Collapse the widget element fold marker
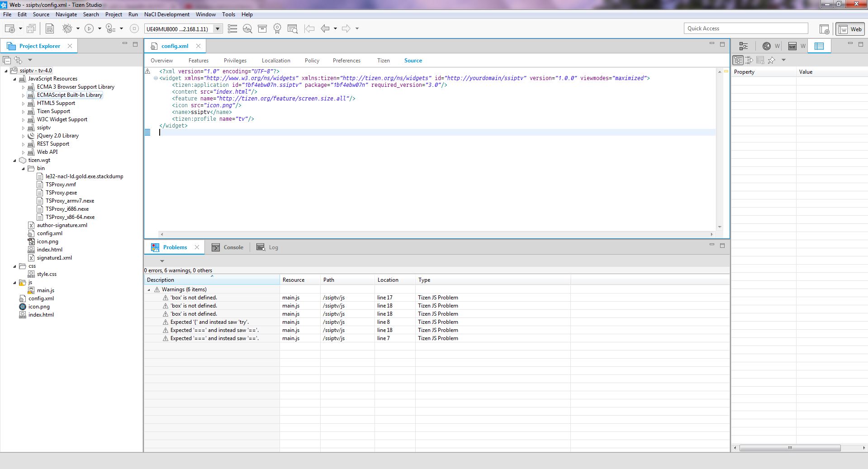This screenshot has width=868, height=469. point(156,78)
